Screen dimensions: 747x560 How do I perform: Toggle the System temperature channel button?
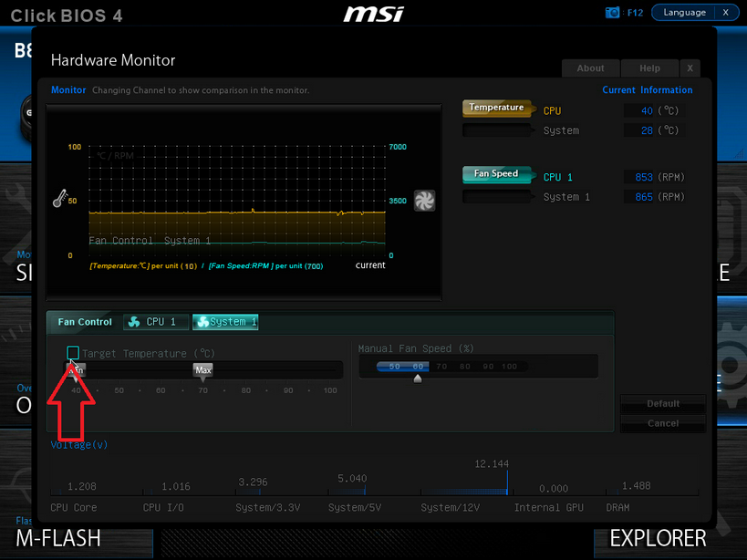tap(497, 130)
